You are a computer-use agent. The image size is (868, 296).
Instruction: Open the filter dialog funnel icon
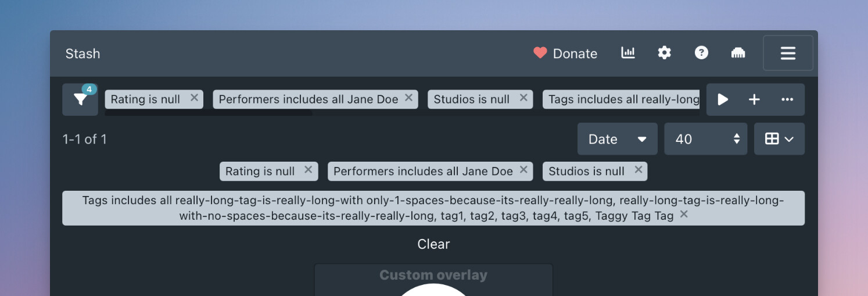pos(80,99)
